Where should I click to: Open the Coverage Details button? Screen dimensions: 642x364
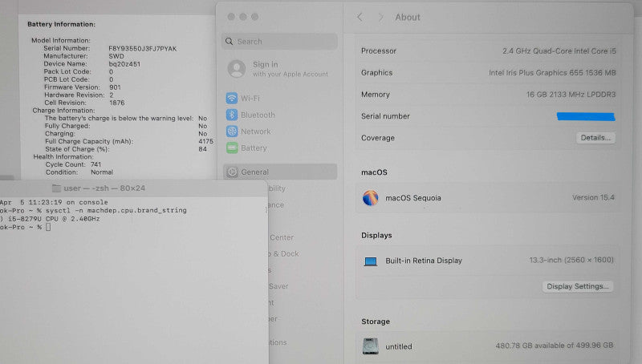pos(595,138)
